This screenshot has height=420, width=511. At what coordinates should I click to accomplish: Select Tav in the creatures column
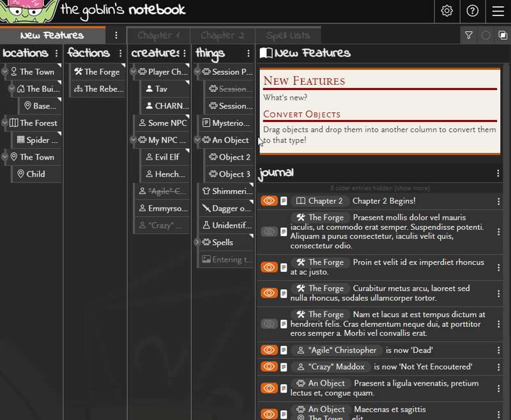tap(165, 89)
